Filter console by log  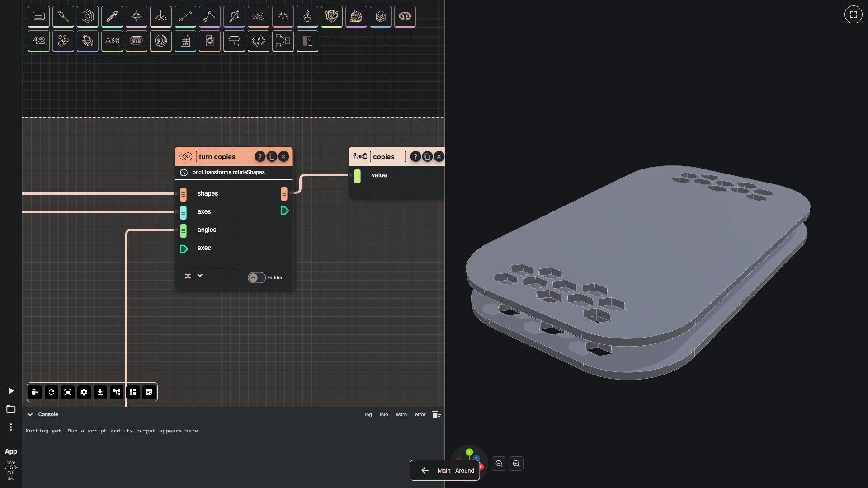coord(368,414)
